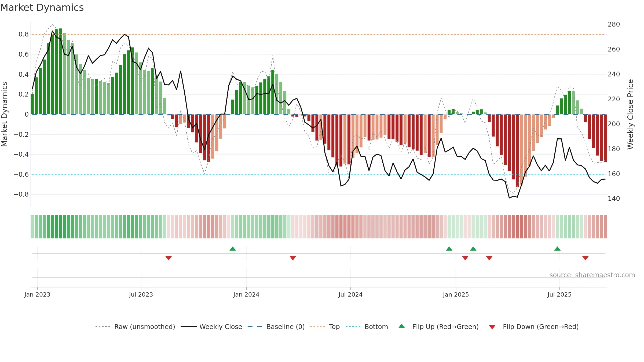Screen dimensions: 644x362
Task: Click the Jul 2024 x-axis label
Action: (350, 294)
